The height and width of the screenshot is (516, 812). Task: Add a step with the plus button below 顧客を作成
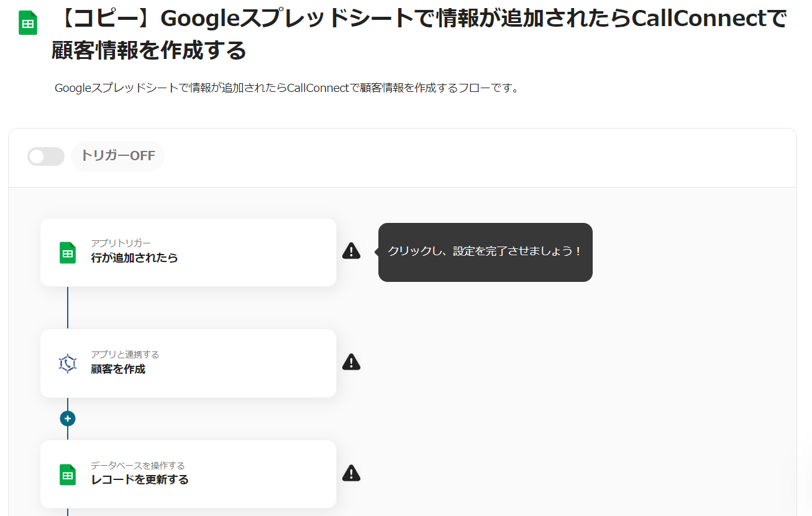68,419
